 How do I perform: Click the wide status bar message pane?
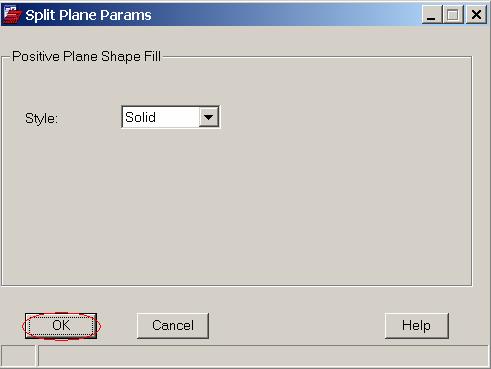click(263, 356)
